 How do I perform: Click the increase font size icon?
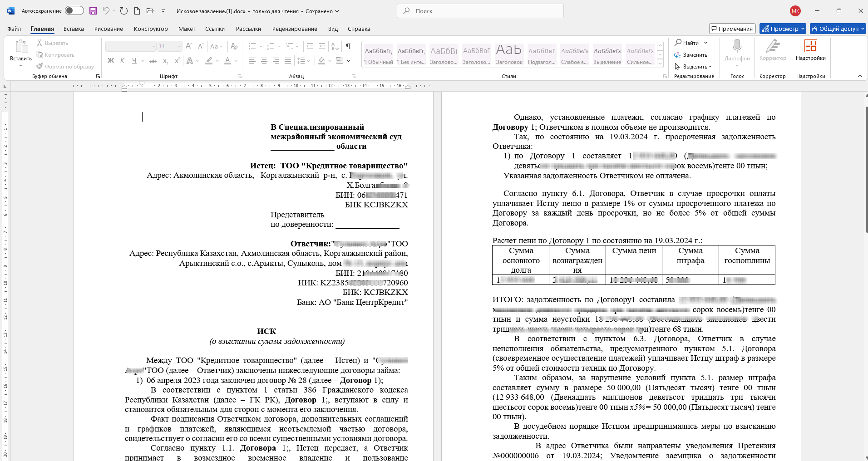(x=189, y=46)
